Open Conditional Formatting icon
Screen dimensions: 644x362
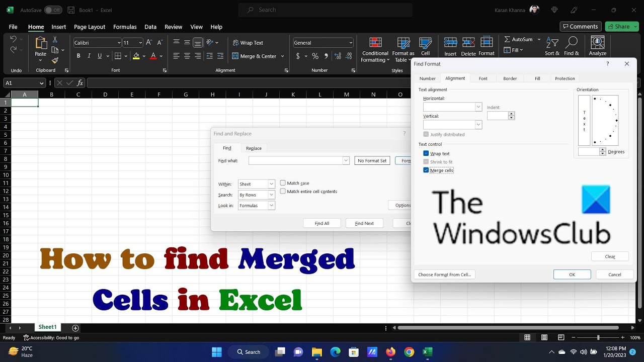pos(375,43)
